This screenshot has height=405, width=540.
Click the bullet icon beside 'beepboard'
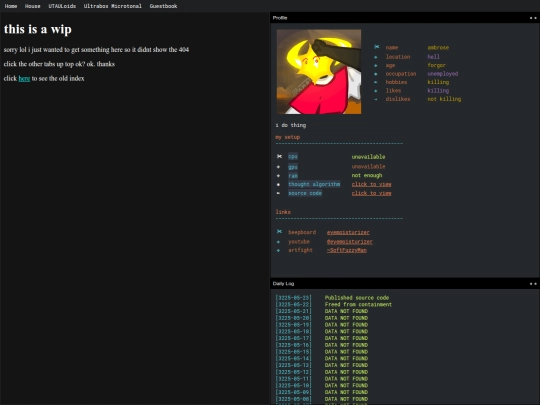(x=279, y=231)
